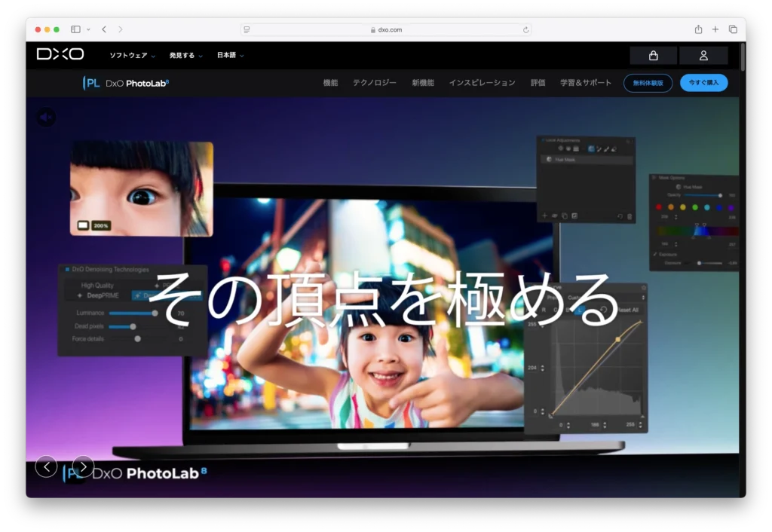Click the DxO logo in header
This screenshot has width=772, height=532.
click(60, 54)
